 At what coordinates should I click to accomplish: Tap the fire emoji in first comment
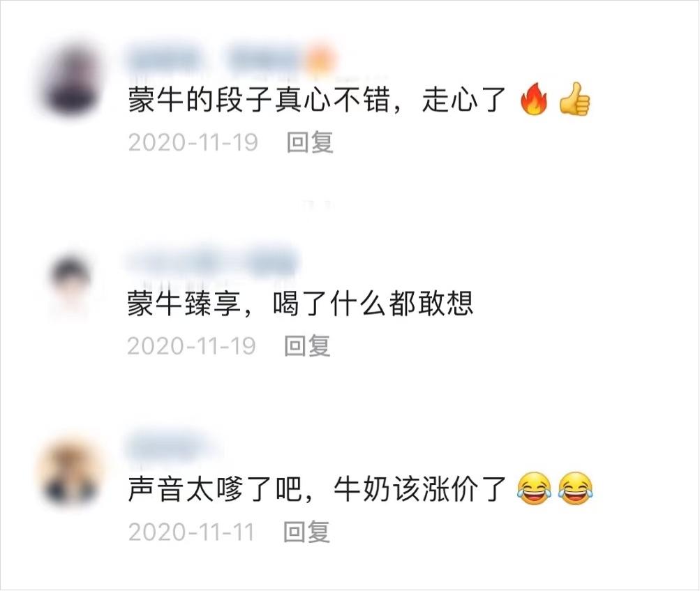534,99
